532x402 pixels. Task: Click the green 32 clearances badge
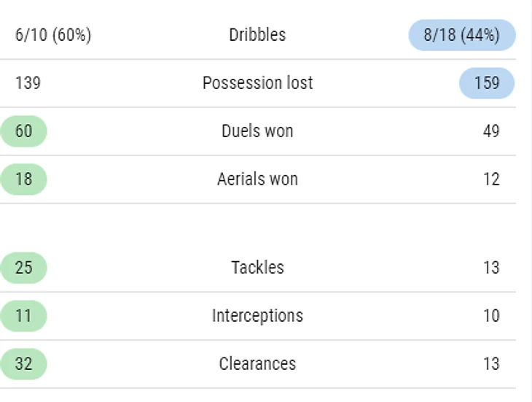(24, 364)
